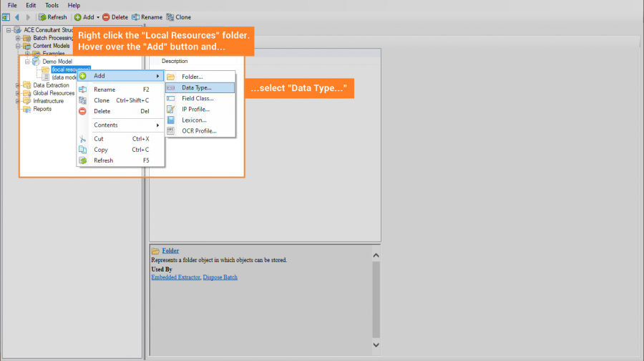Choose Cut in the context menu
The height and width of the screenshot is (361, 644).
121,139
